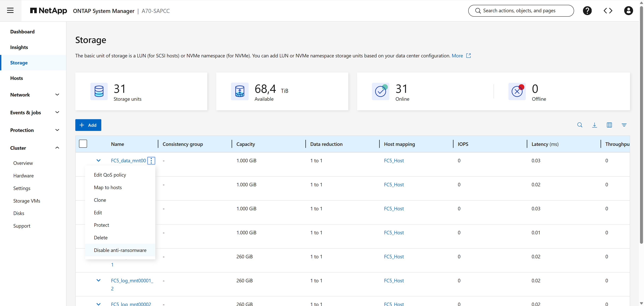Viewport: 644px width, 306px height.
Task: Collapse the Cluster section
Action: (57, 148)
